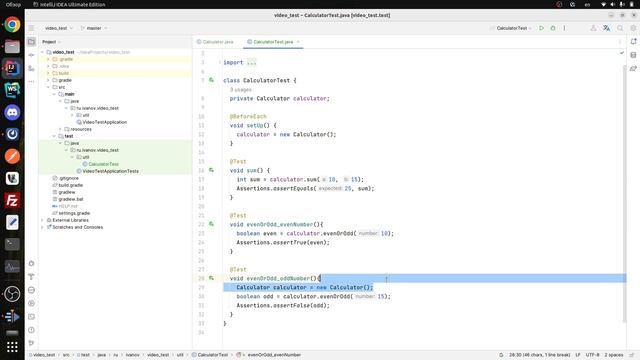Open the Git tool window icon

(x=31, y=343)
